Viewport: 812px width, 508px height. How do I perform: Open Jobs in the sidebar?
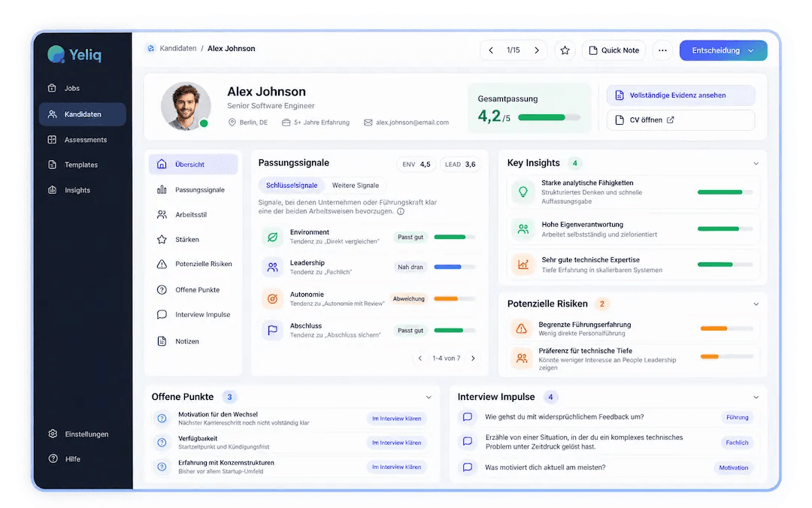83,88
